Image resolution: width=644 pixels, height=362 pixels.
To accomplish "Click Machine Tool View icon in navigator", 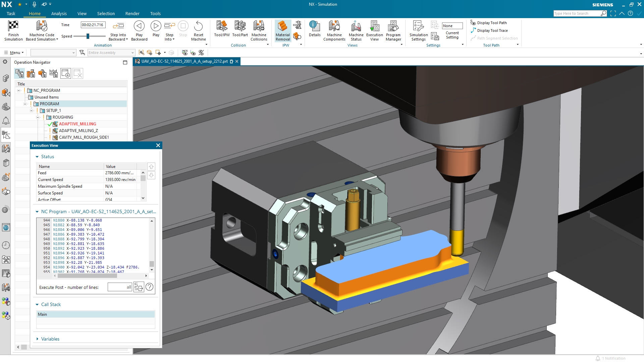I will pos(31,73).
